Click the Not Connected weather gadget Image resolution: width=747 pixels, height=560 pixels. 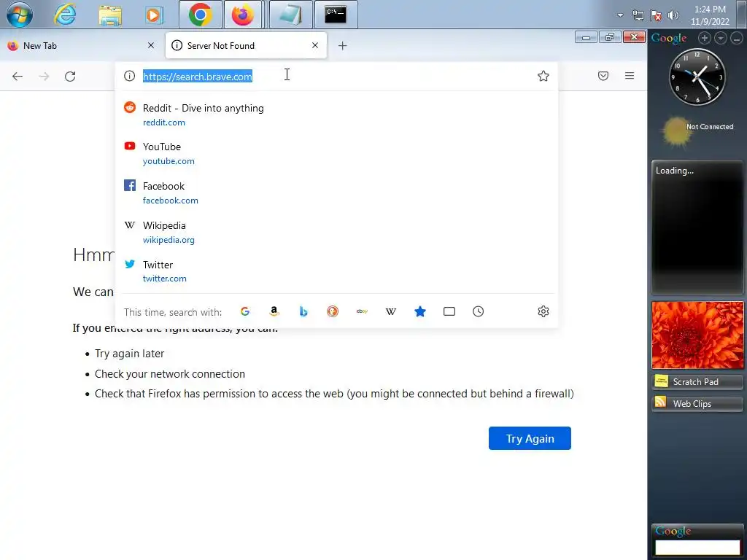[697, 131]
